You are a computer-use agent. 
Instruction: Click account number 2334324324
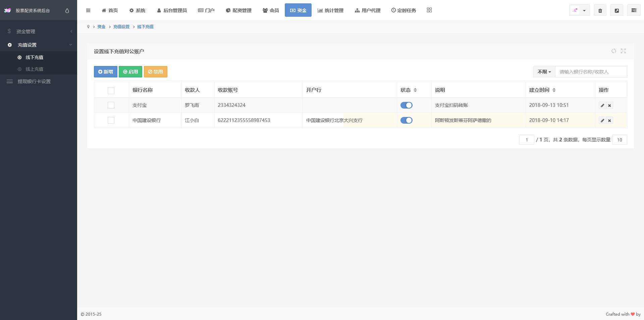(x=231, y=105)
